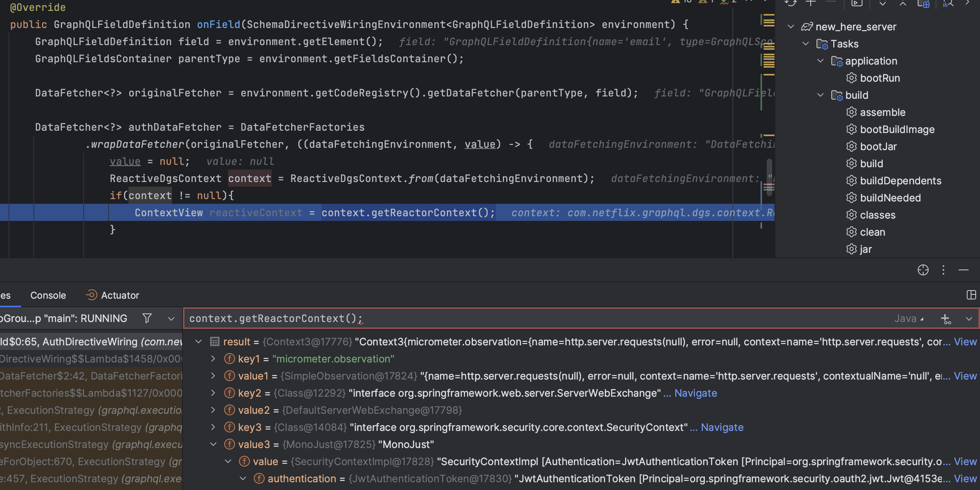Viewport: 980px width, 490px height.
Task: Expand all nodes via Gradle panel expand icon
Action: tap(882, 4)
